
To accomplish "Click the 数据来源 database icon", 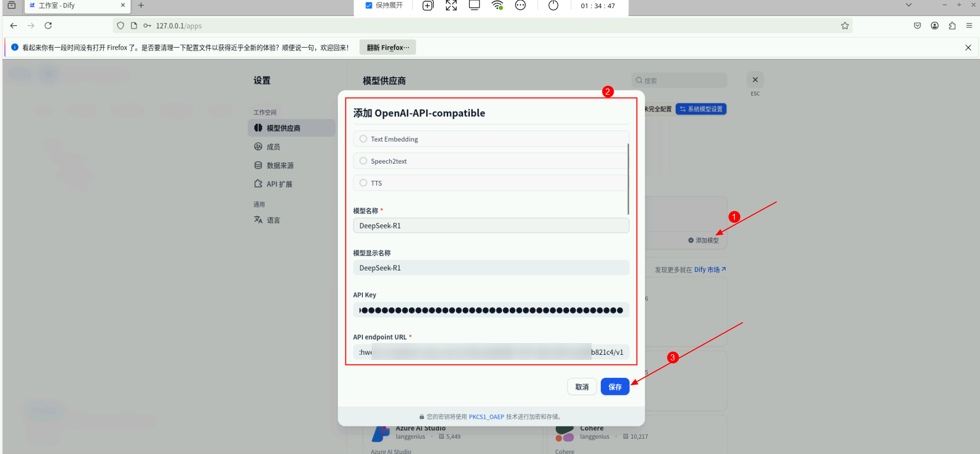I will tap(258, 165).
